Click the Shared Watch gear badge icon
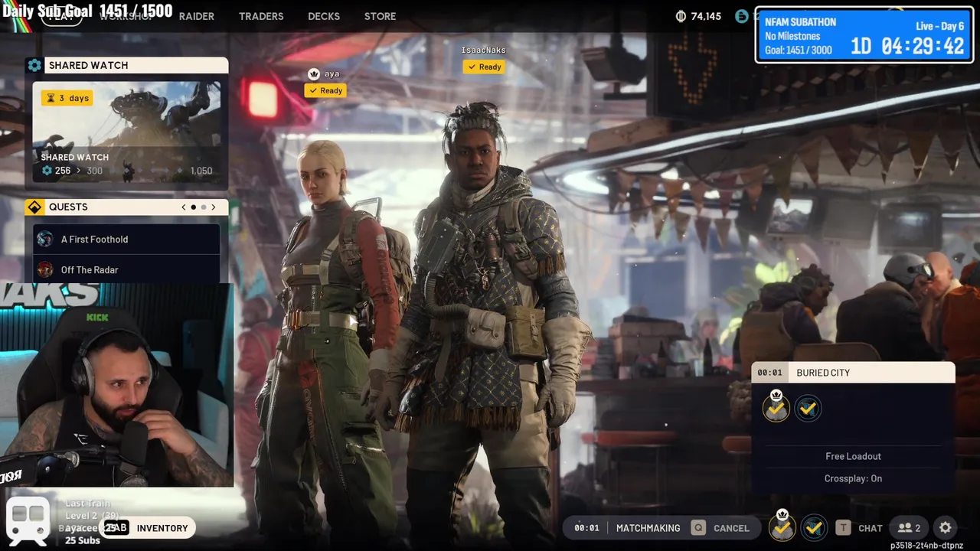The width and height of the screenshot is (980, 551). pos(34,65)
